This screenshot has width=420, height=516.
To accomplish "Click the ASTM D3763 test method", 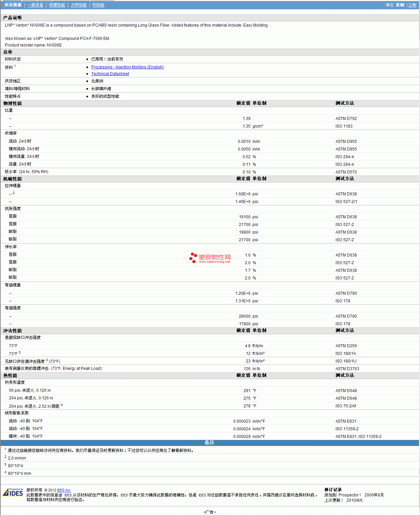I will pos(347,369).
